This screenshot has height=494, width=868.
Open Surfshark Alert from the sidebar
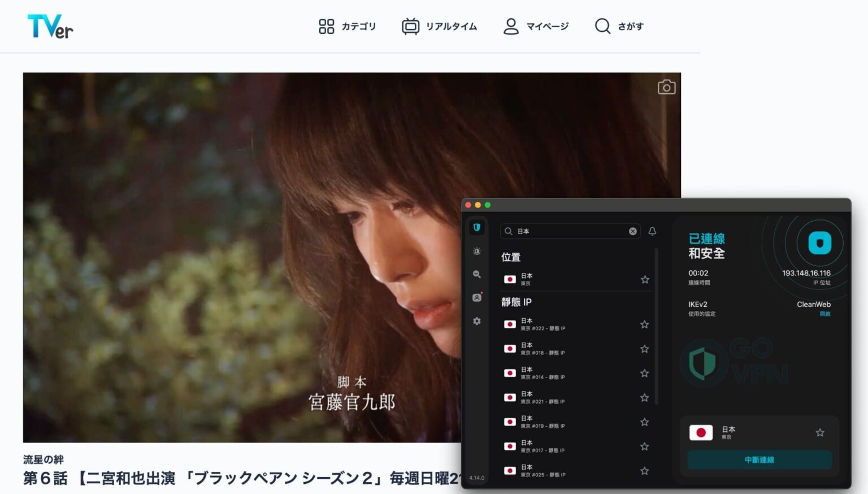477,251
